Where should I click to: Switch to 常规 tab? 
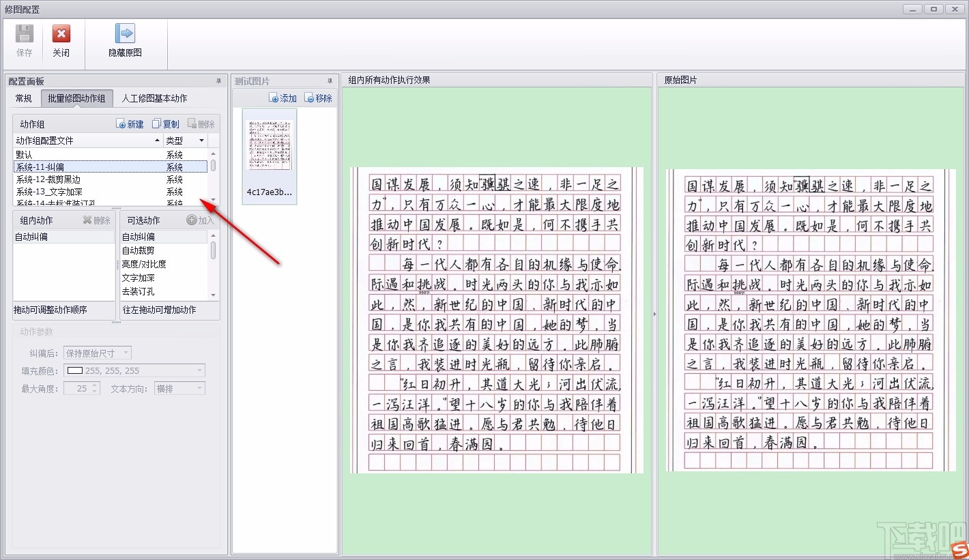tap(23, 98)
